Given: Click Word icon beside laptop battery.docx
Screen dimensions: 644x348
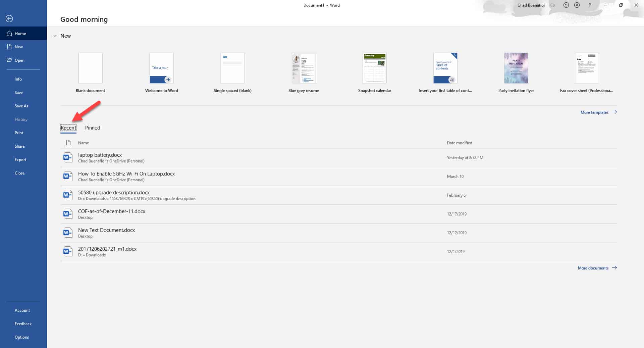Looking at the screenshot, I should click(68, 157).
